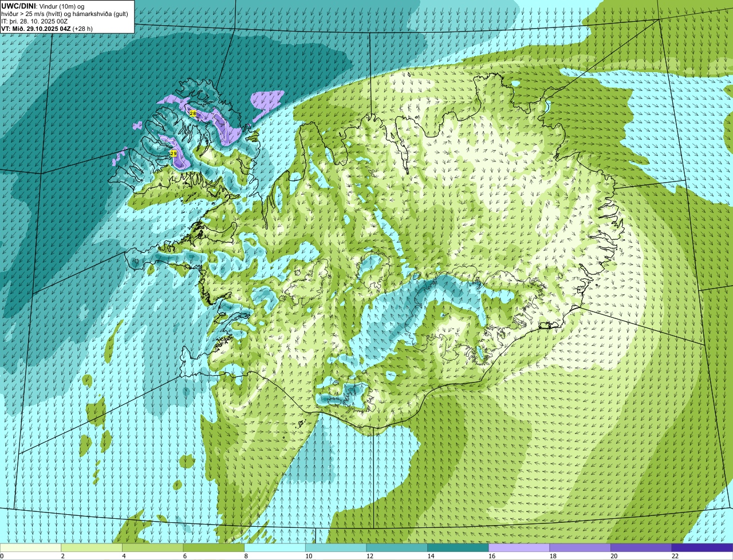
Task: Select the 18–20 m/s legend color swatch
Action: pyautogui.click(x=580, y=547)
